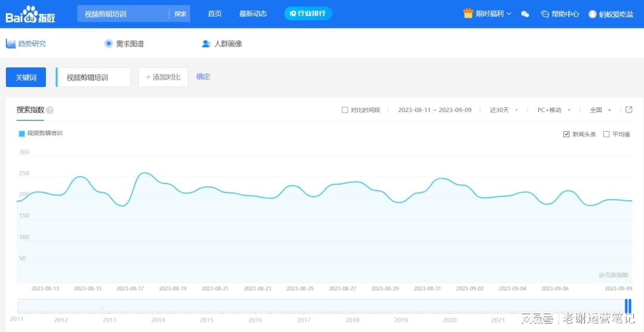Screen dimensions: 644x332
Task: Open 最新动态 in the top navigation
Action: (x=253, y=14)
